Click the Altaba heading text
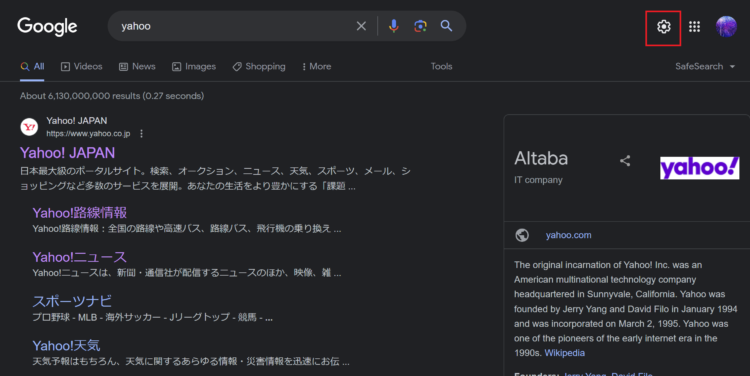The height and width of the screenshot is (376, 750). [541, 158]
